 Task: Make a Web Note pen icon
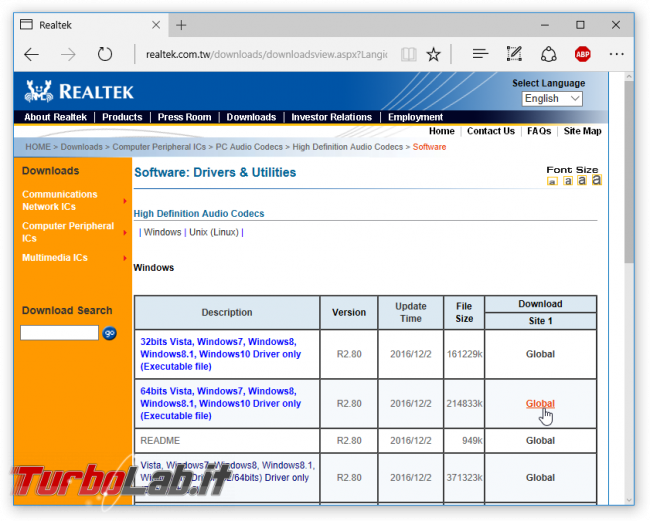point(514,54)
